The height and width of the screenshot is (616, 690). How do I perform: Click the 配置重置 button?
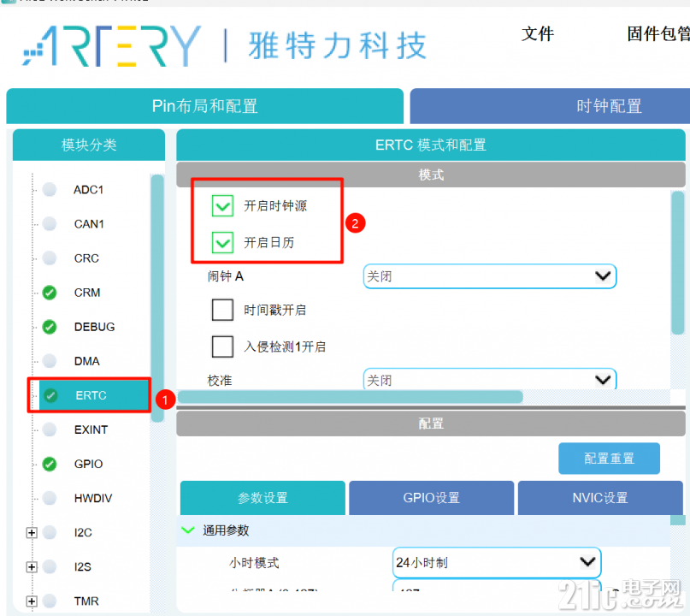tap(609, 459)
